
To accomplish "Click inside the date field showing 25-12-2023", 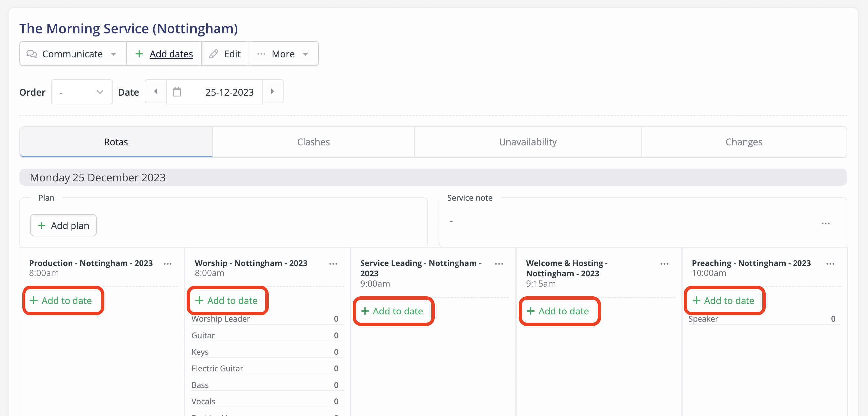I will 229,92.
